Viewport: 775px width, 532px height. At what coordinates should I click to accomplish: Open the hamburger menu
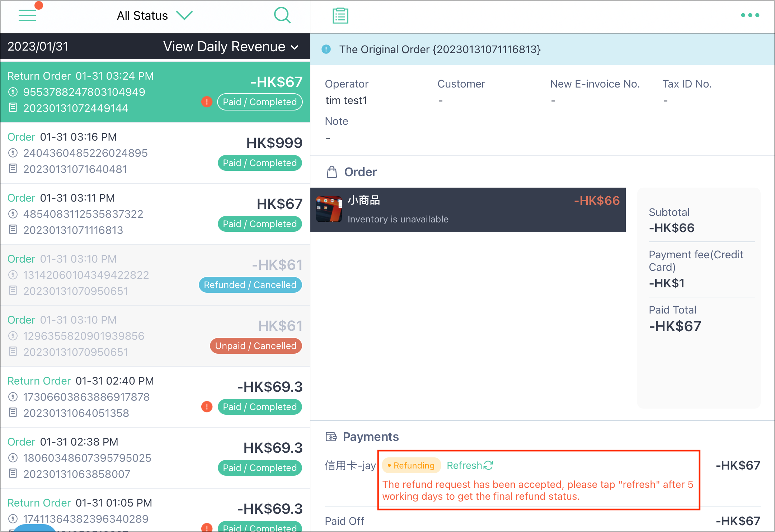27,15
